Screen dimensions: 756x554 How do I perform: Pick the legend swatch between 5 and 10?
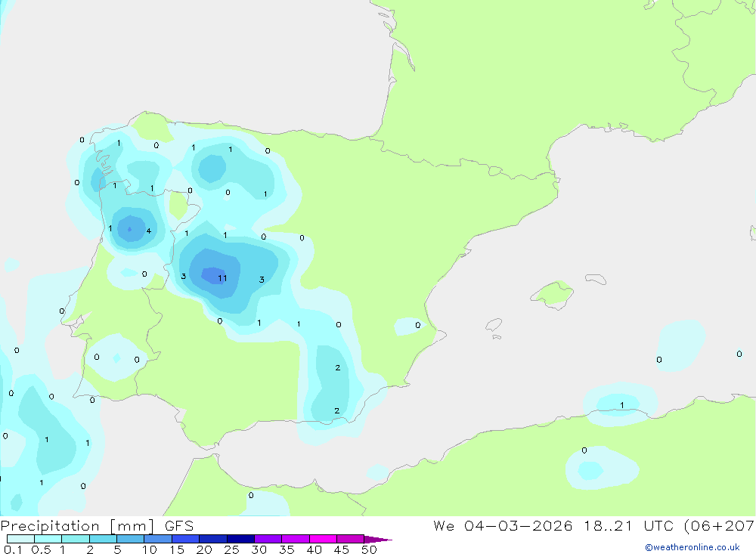131,539
